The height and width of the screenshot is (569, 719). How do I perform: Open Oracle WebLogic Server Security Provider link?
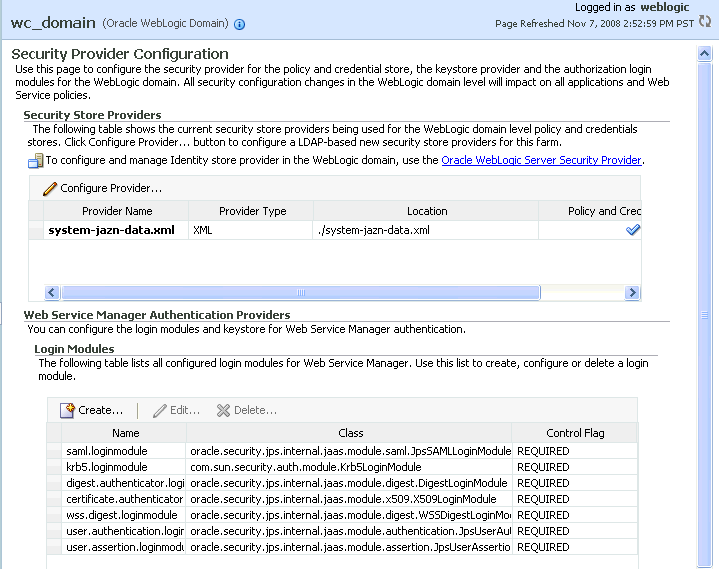coord(541,160)
